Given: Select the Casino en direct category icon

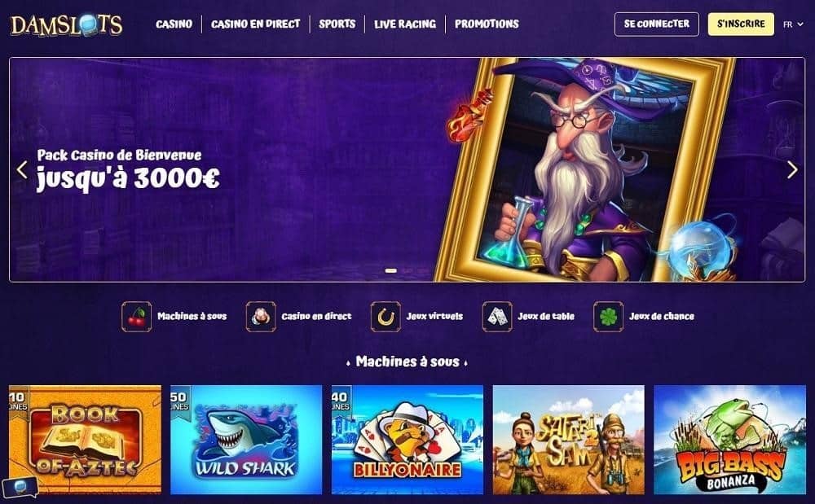Looking at the screenshot, I should (261, 317).
